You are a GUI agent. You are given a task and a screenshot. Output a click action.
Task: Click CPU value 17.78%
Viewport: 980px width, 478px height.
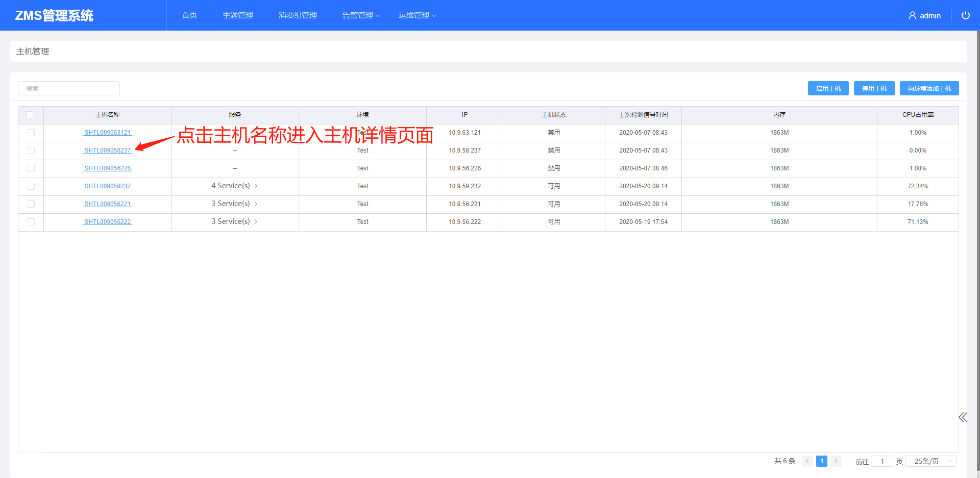point(918,204)
